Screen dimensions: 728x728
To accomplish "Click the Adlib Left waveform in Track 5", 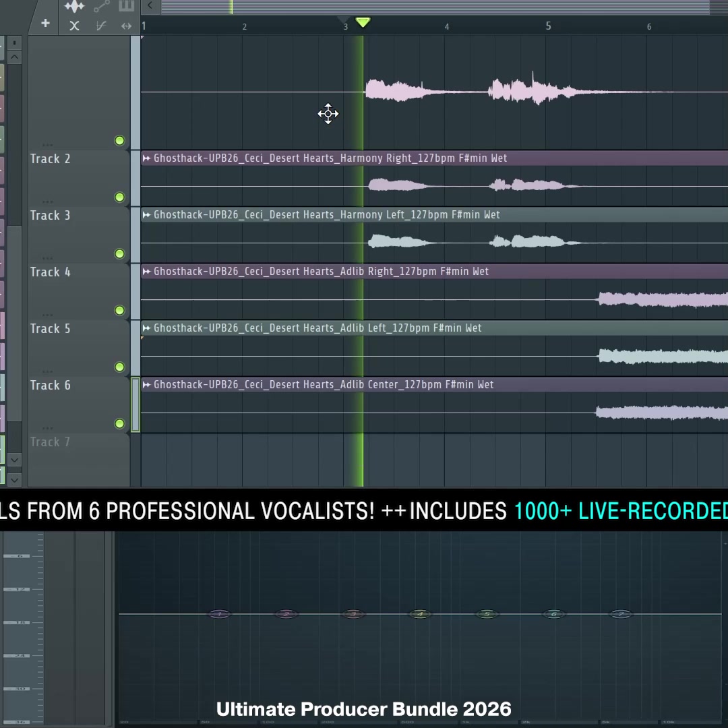I will 663,356.
